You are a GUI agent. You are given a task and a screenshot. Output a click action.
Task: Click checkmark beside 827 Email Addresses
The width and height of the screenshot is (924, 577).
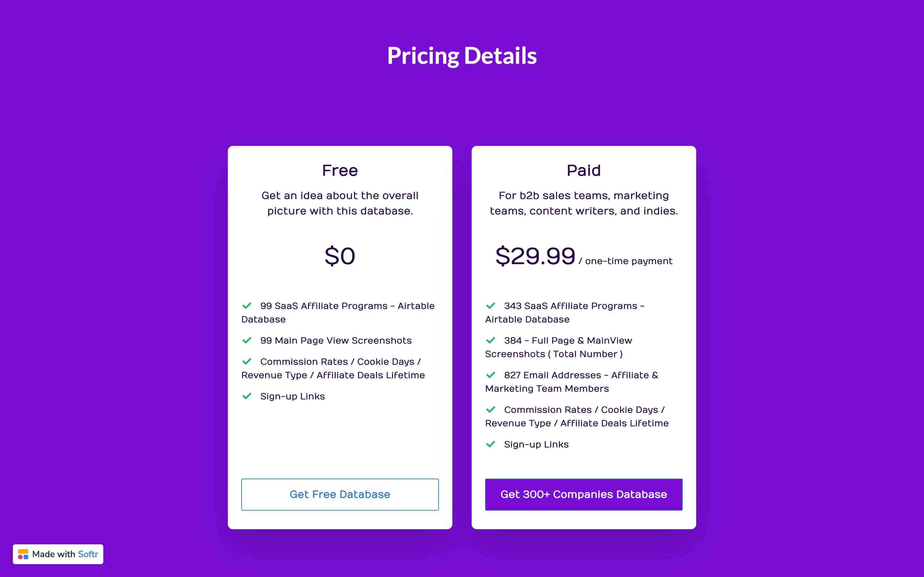click(x=491, y=375)
